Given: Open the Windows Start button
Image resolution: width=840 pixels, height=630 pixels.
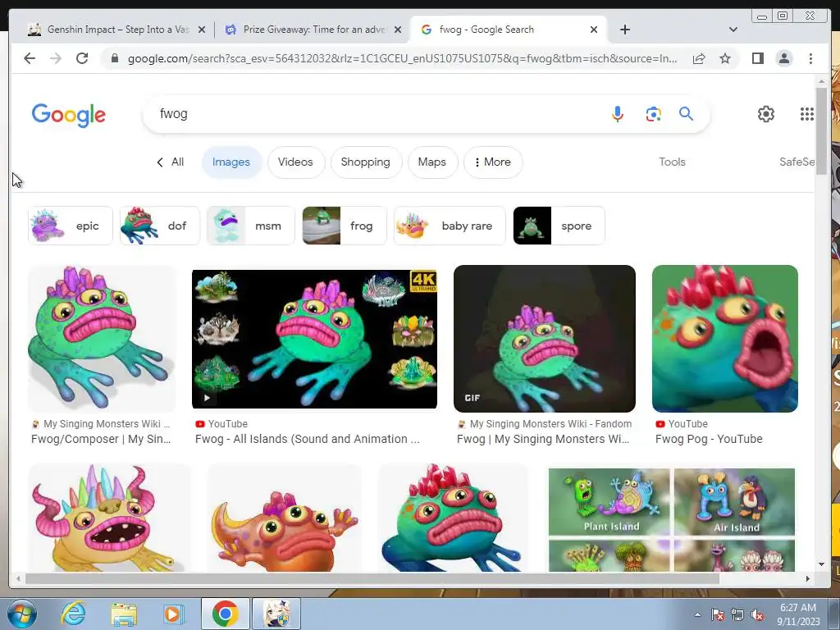Looking at the screenshot, I should pos(21,614).
